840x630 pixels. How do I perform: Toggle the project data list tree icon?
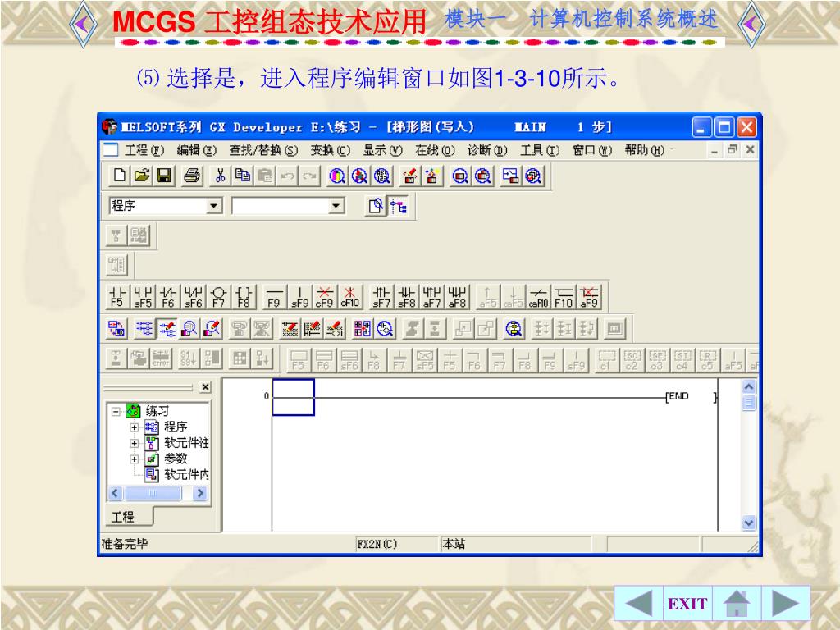point(399,206)
